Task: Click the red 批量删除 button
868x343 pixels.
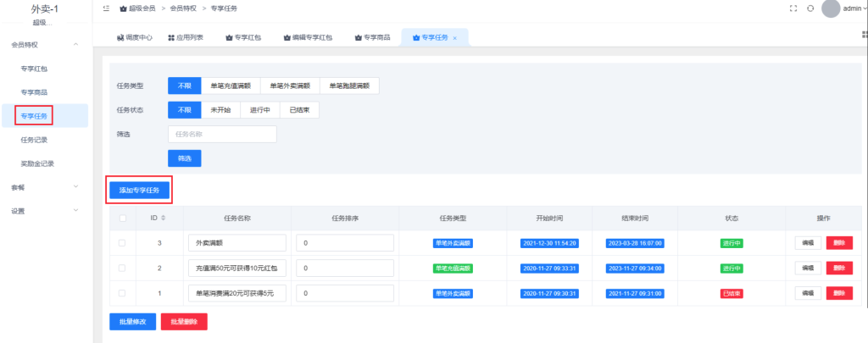Action: click(184, 322)
